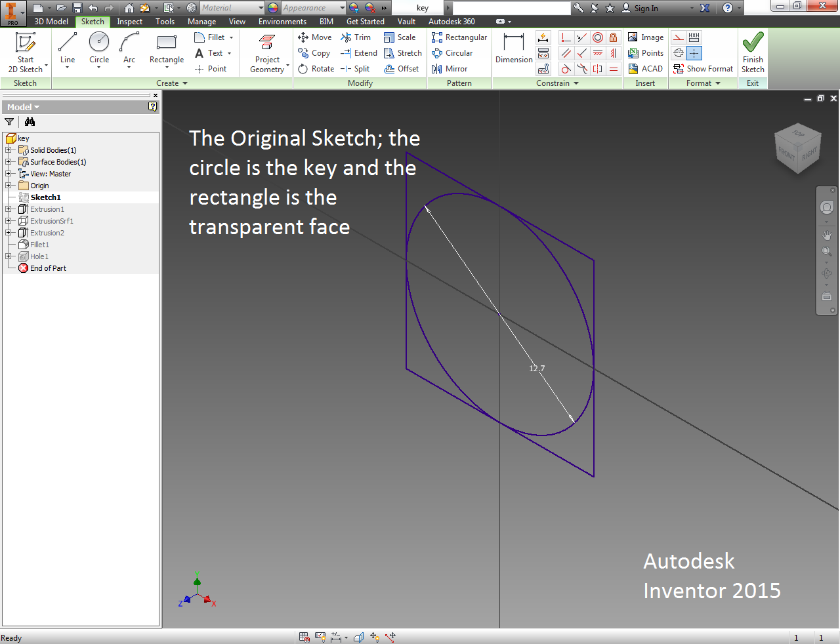
Task: Apply Equal constraint icon
Action: coord(614,69)
